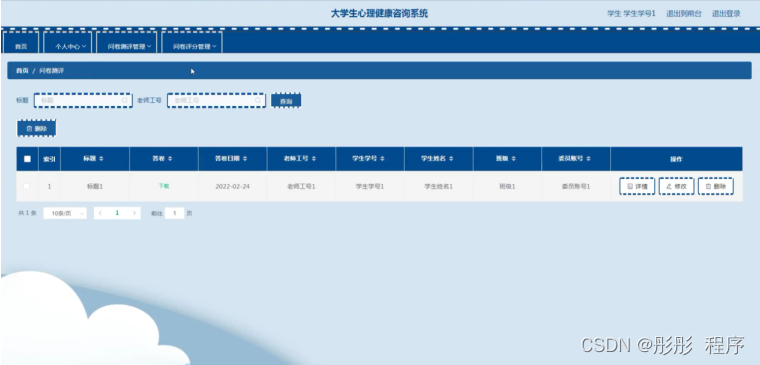This screenshot has width=760, height=365.
Task: Click the 标题1 table cell
Action: pyautogui.click(x=95, y=186)
